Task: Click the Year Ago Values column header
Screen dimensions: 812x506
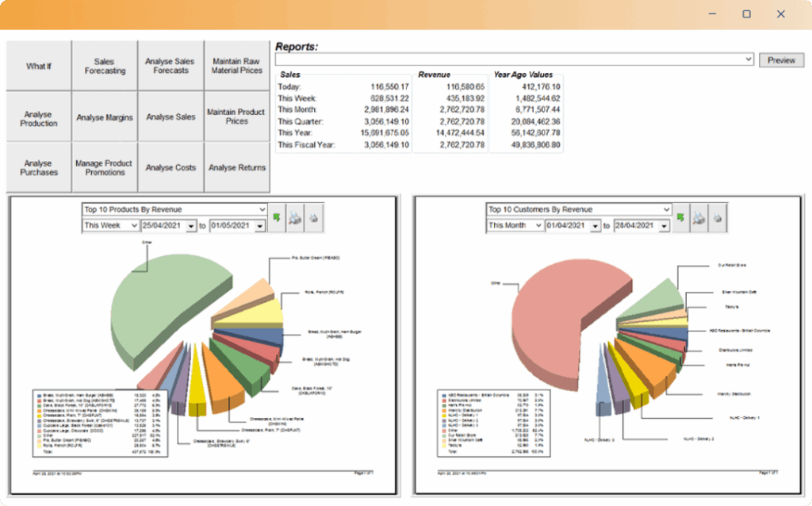Action: [x=523, y=75]
